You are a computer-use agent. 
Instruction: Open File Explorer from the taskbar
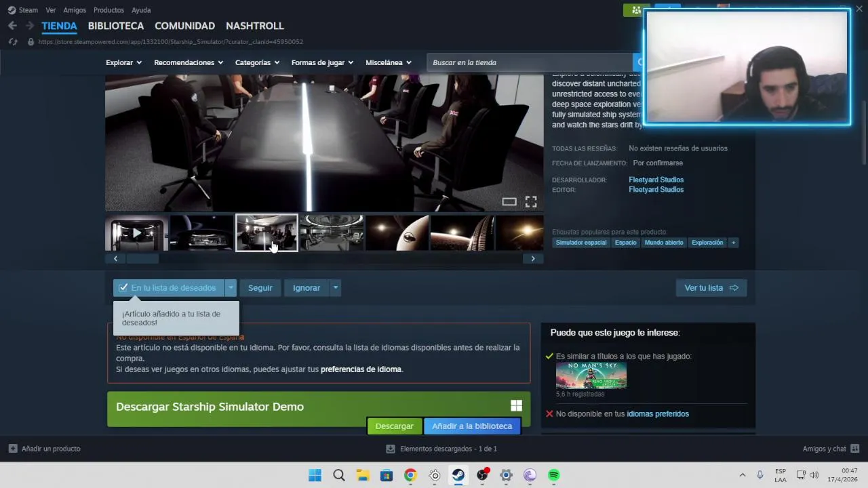pos(363,475)
